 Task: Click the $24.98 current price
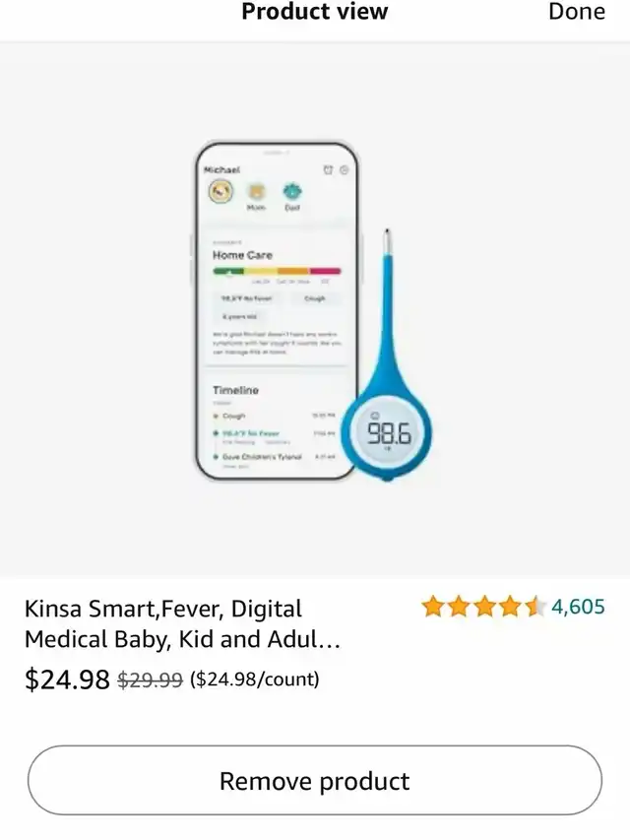[67, 679]
